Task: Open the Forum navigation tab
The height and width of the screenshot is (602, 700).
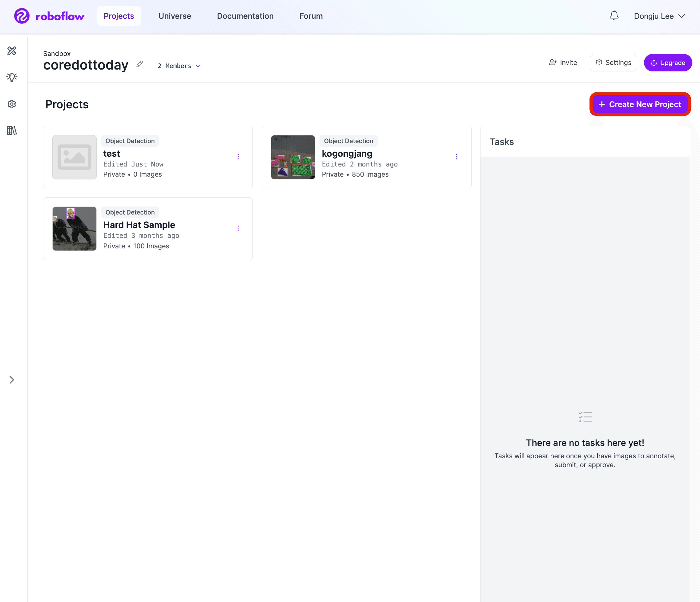Action: click(x=311, y=15)
